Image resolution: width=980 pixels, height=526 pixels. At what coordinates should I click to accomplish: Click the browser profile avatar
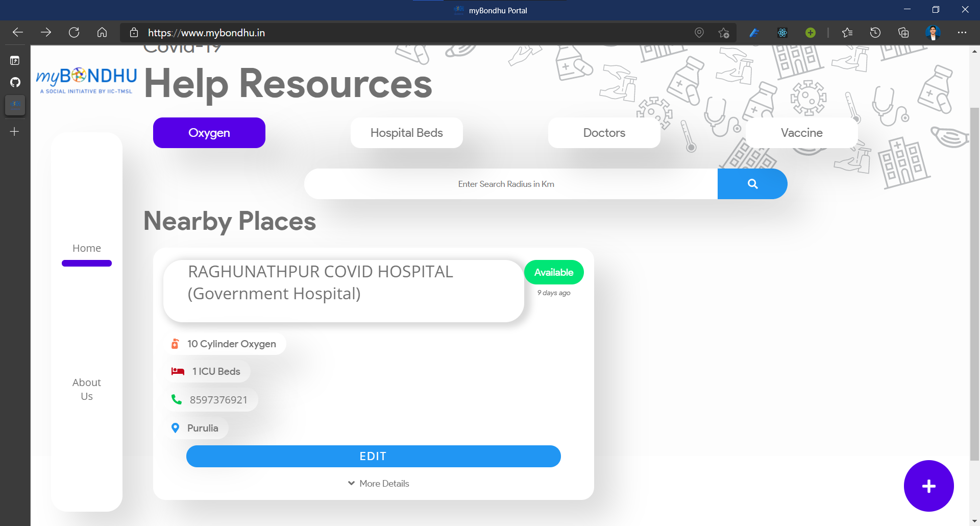point(934,32)
